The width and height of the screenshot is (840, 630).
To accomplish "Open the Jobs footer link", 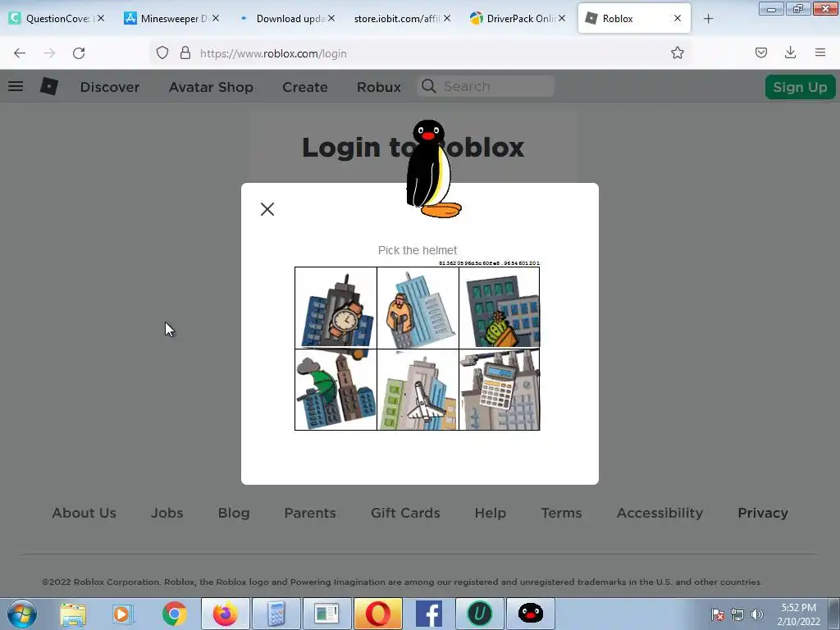I will pos(167,513).
